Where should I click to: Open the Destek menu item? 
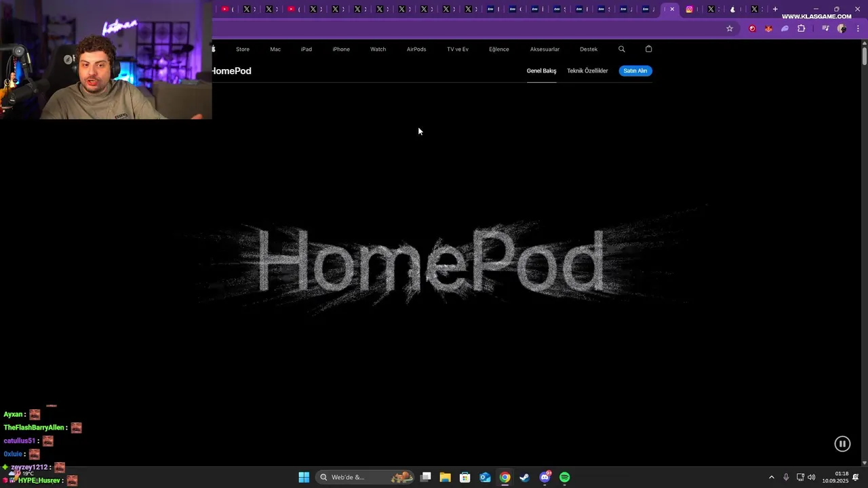click(589, 49)
